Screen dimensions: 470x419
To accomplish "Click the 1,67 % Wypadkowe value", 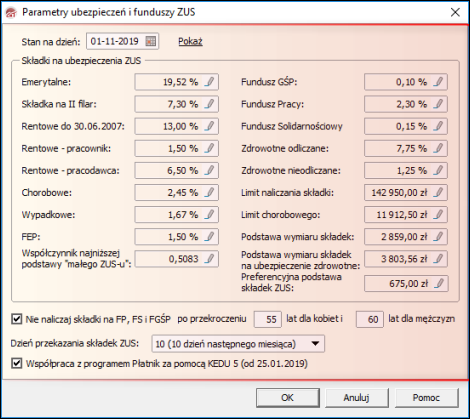I will pyautogui.click(x=183, y=215).
